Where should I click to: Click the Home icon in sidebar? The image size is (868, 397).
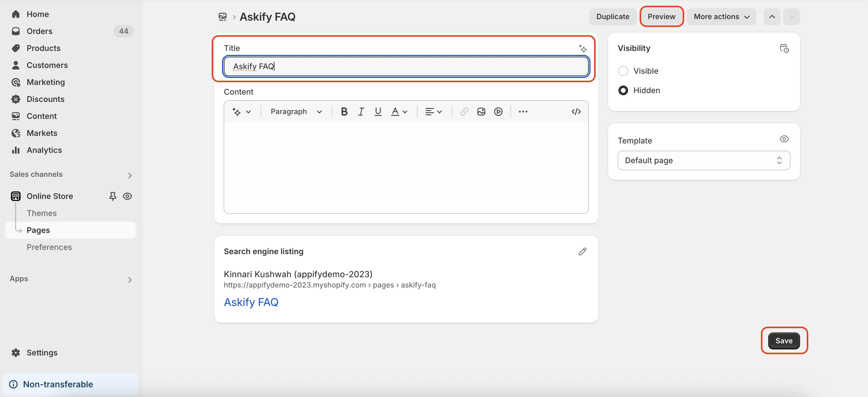(x=15, y=14)
